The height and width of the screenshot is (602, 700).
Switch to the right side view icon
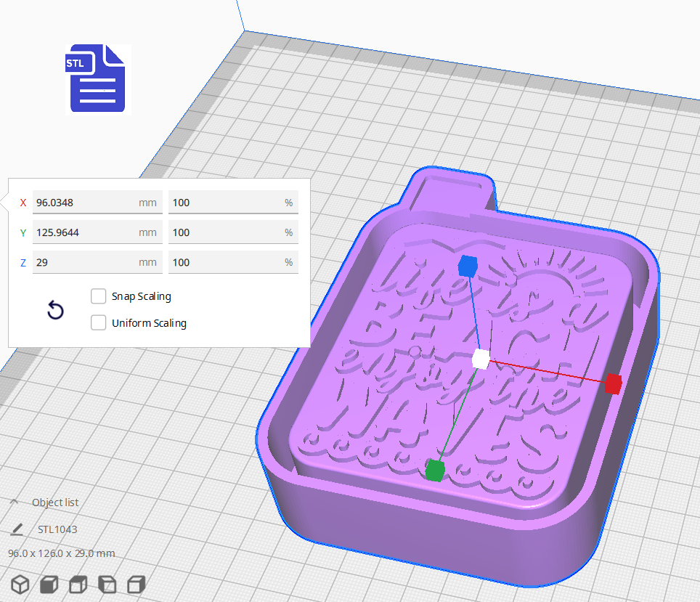(x=136, y=585)
